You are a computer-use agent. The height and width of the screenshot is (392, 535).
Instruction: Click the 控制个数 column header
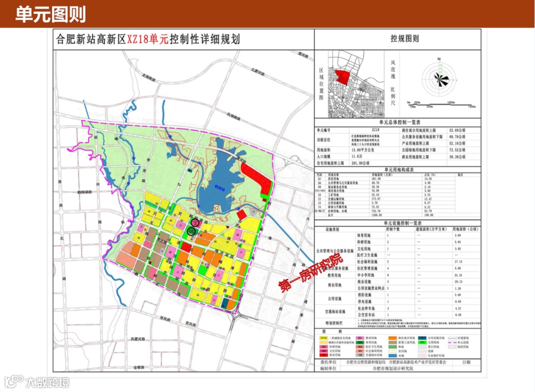[x=393, y=229]
